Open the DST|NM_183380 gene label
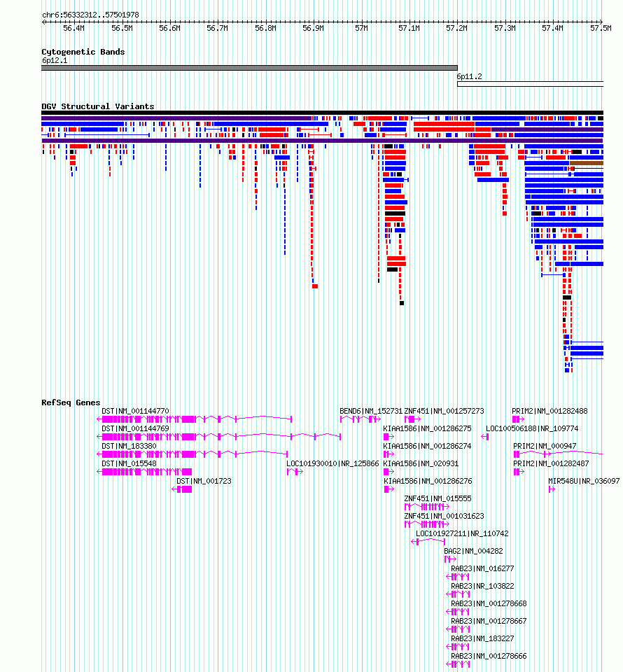The width and height of the screenshot is (623, 672). [129, 446]
